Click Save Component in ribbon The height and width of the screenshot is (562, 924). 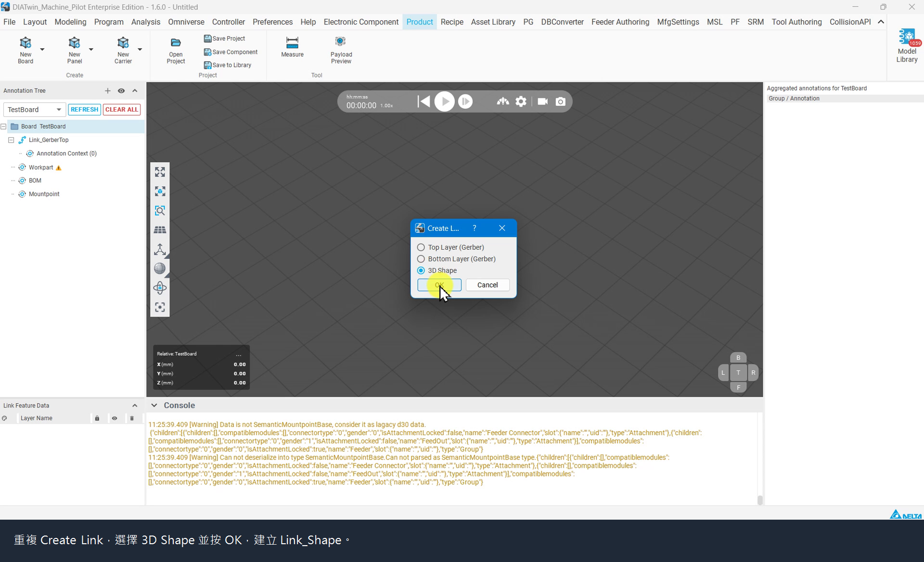231,52
